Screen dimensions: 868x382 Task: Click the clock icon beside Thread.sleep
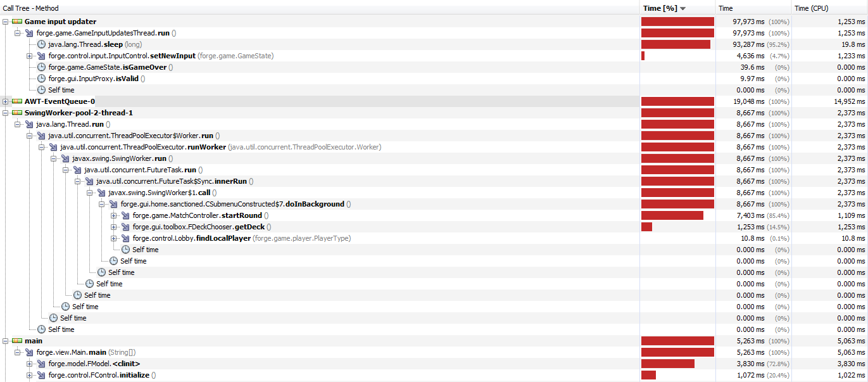click(41, 44)
